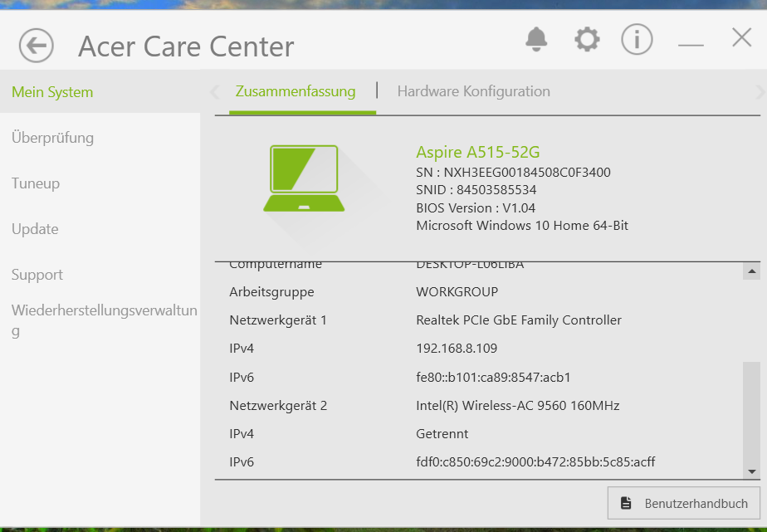This screenshot has height=532, width=767.
Task: Open the Tuneup section
Action: (x=36, y=184)
